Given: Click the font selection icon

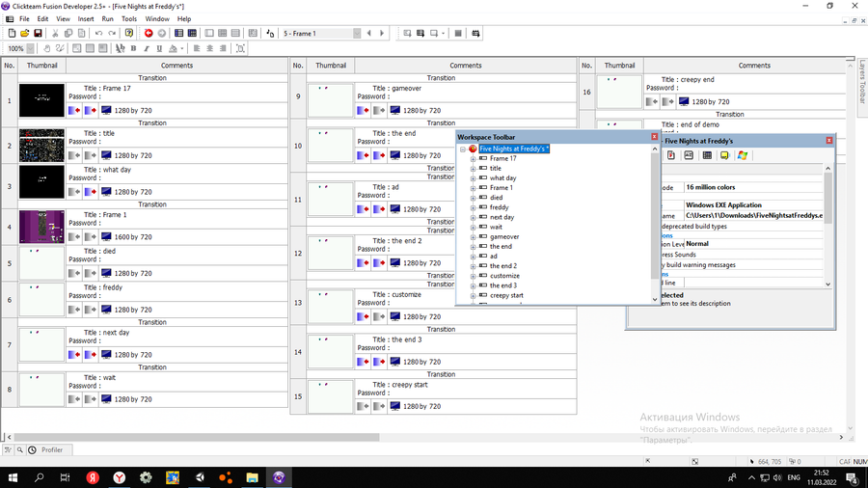Looking at the screenshot, I should tap(121, 48).
